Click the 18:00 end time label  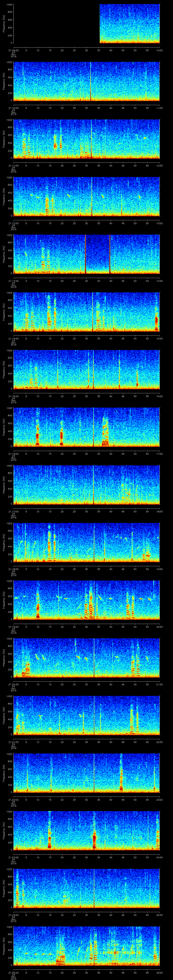click(159, 511)
